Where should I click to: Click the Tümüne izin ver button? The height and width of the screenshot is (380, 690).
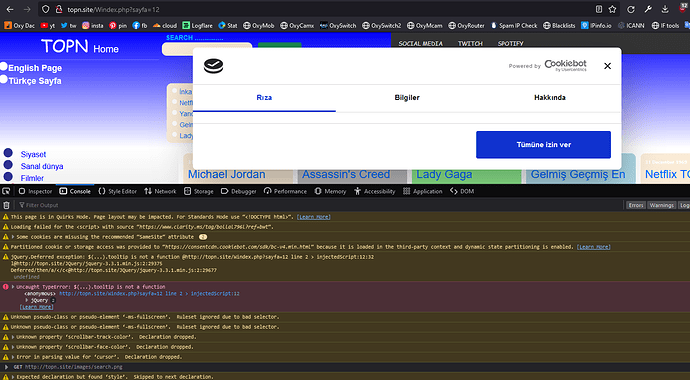pos(543,145)
